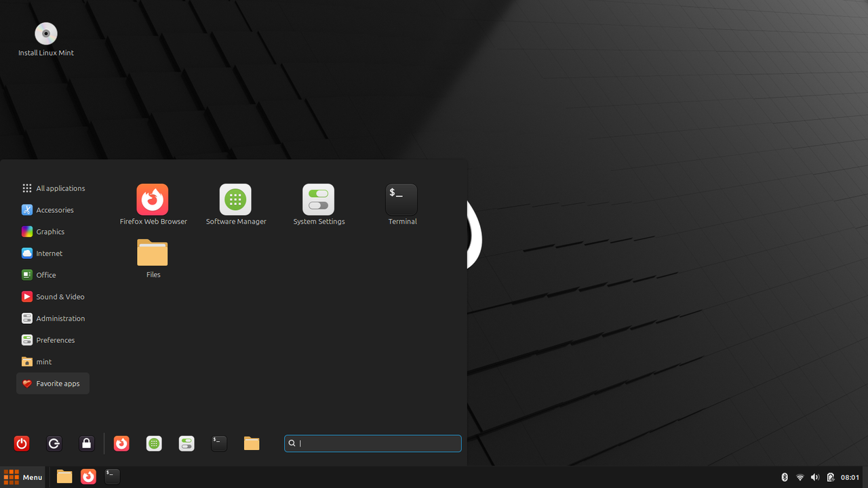The image size is (868, 488).
Task: Select the Favorite apps category
Action: (53, 384)
